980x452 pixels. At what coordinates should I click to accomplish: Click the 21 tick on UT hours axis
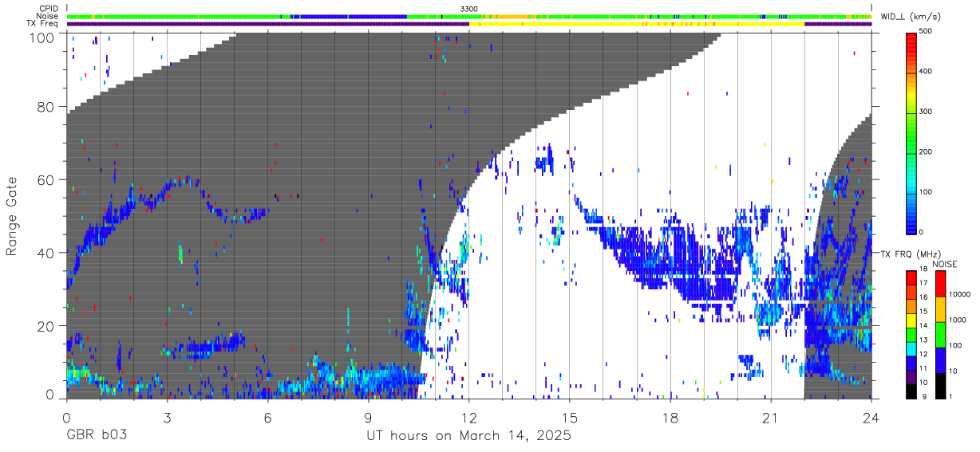click(x=771, y=418)
